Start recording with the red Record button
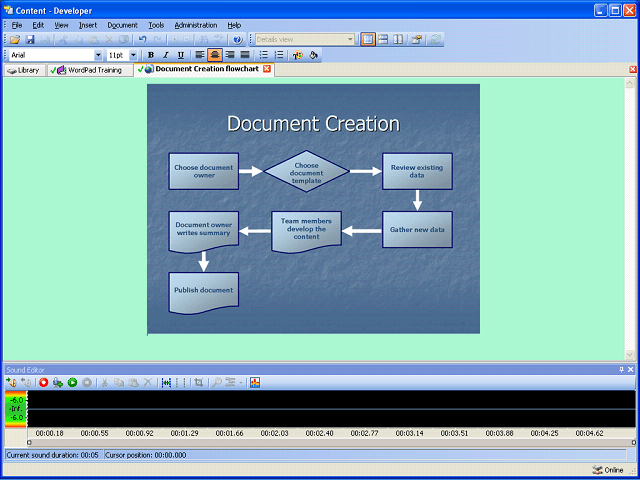 tap(44, 382)
